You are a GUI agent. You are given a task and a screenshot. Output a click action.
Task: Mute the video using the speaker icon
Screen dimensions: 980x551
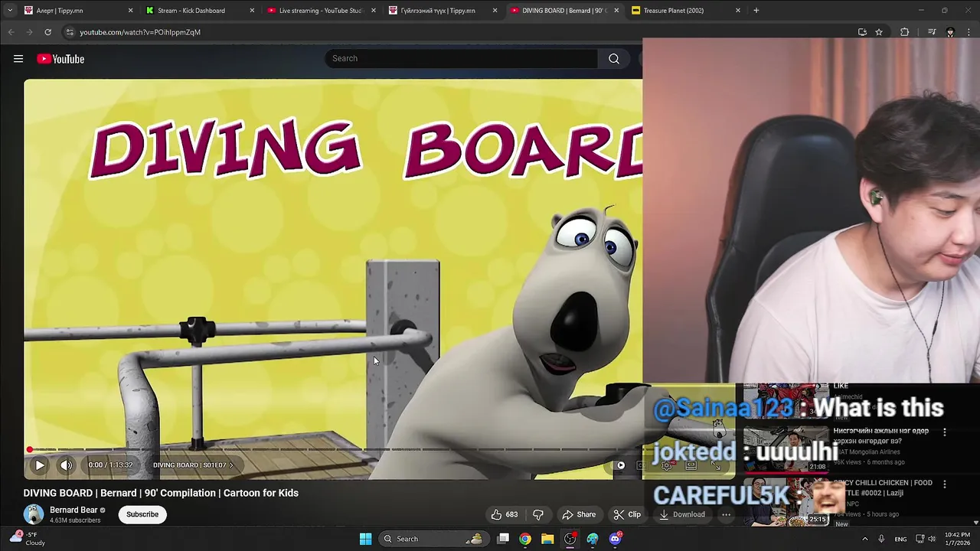coord(67,465)
